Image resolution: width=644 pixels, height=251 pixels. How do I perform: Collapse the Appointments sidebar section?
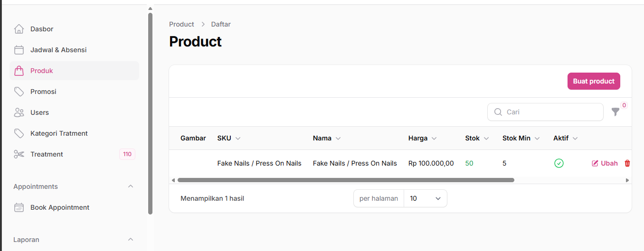tap(131, 186)
